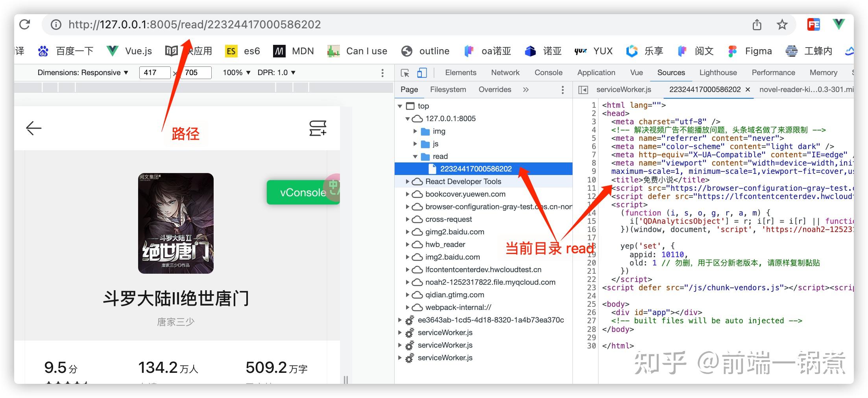Reload the page with the refresh icon
This screenshot has height=398, width=868.
click(x=25, y=24)
